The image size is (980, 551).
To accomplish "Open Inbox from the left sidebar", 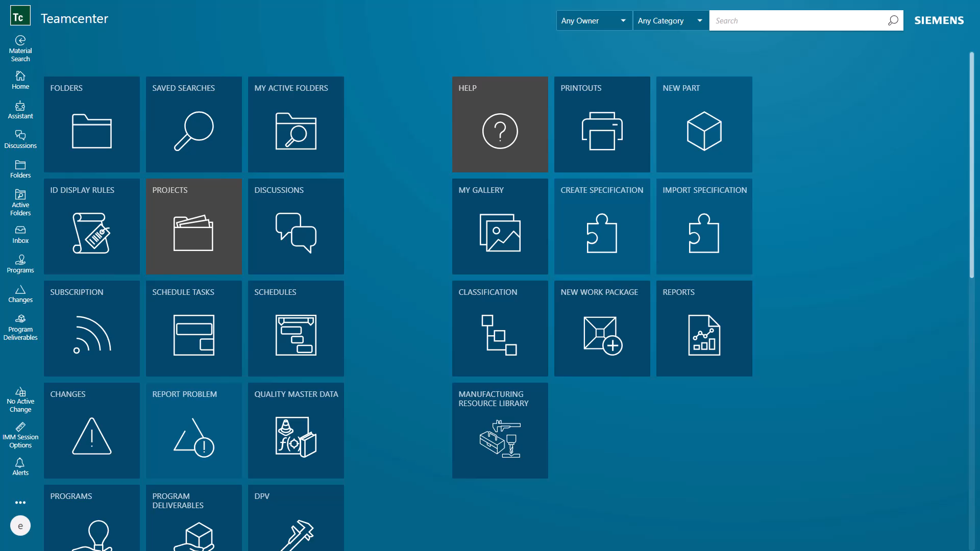I will (x=20, y=234).
